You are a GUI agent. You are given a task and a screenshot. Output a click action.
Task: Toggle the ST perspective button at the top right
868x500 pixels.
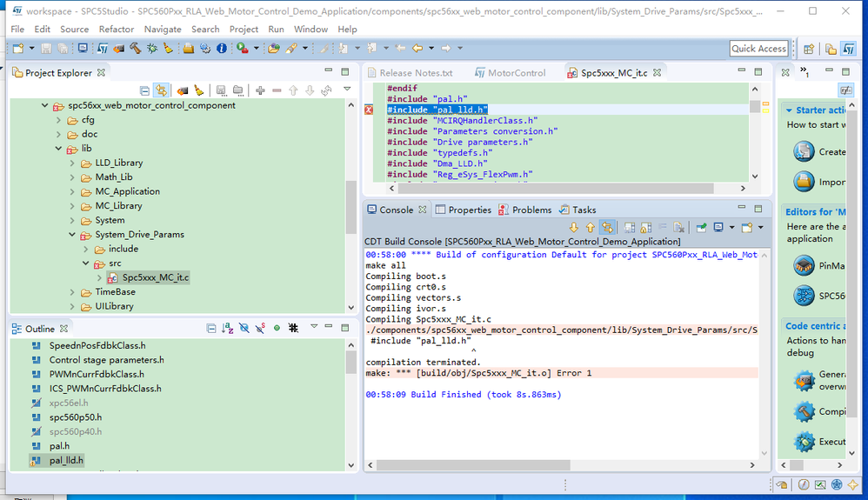[x=849, y=49]
